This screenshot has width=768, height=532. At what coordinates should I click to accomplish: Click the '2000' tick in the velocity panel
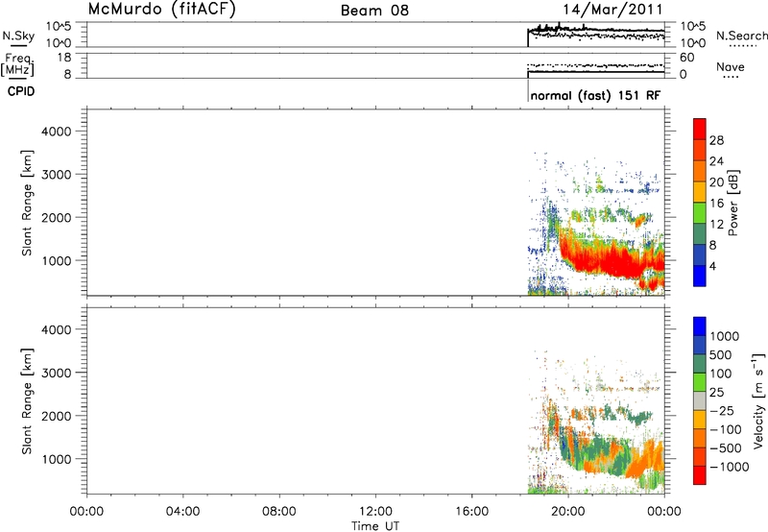(56, 416)
